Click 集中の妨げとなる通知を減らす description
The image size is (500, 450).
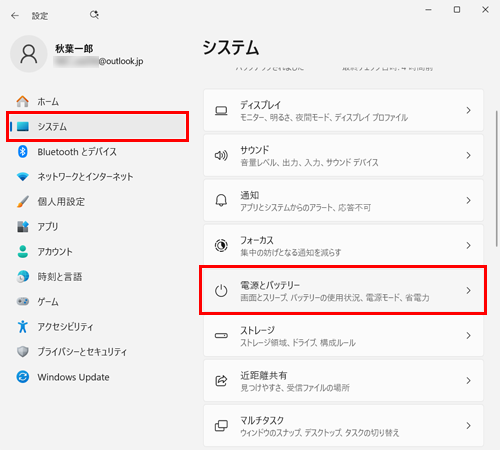[x=291, y=253]
